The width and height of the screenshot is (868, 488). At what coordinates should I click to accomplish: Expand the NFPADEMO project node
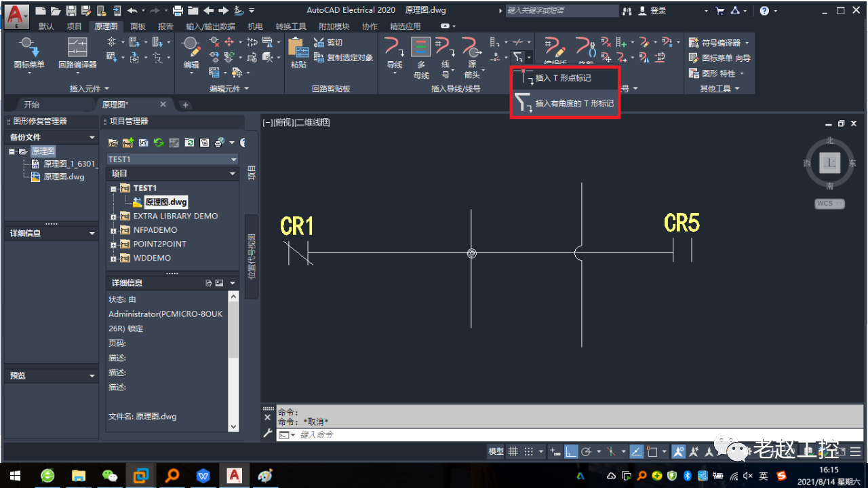pos(113,230)
